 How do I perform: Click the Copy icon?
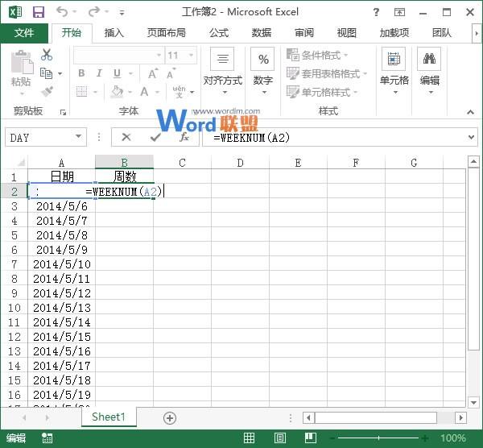tap(46, 73)
